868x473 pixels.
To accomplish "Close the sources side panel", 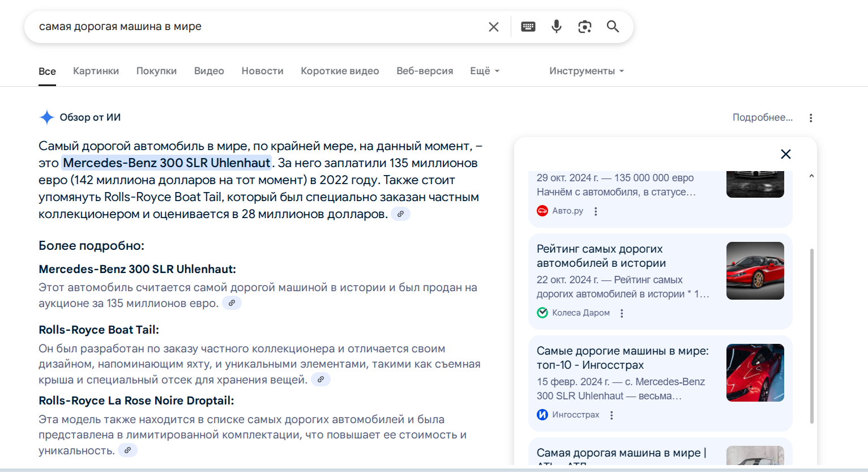I will click(x=786, y=154).
